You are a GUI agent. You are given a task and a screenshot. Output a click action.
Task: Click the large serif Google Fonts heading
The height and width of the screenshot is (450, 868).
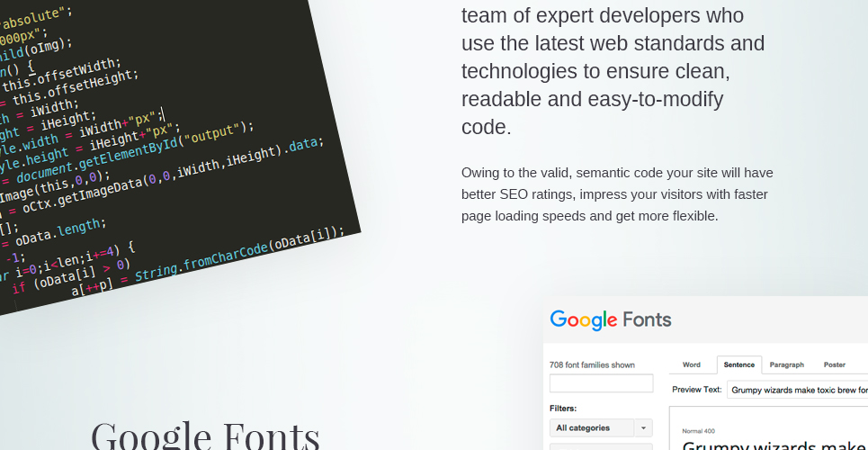pyautogui.click(x=205, y=436)
